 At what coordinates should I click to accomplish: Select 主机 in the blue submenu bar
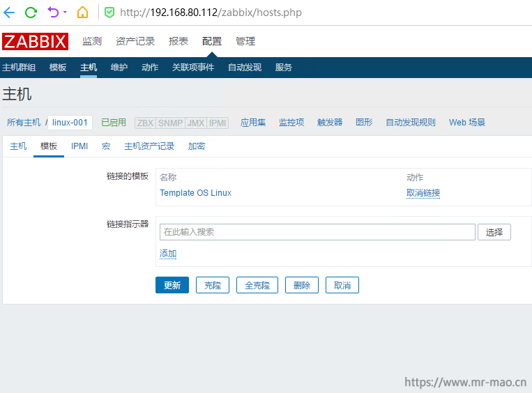click(89, 68)
